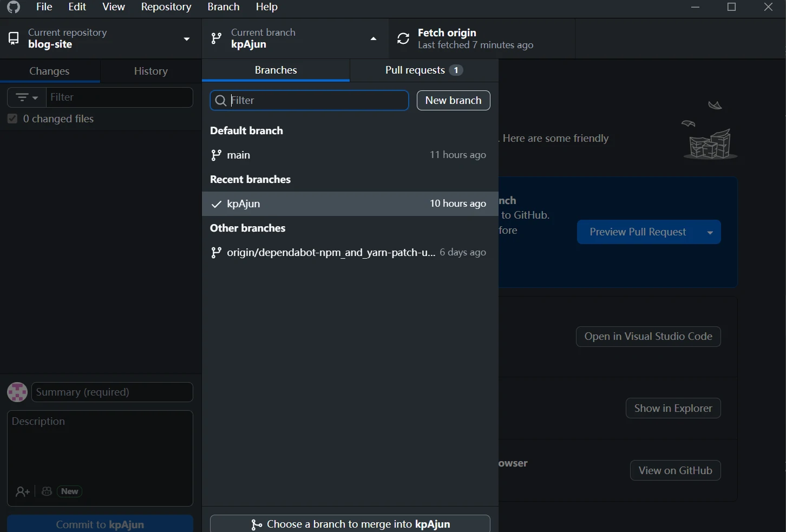786x532 pixels.
Task: Click Open in Visual Studio Code
Action: tap(649, 337)
